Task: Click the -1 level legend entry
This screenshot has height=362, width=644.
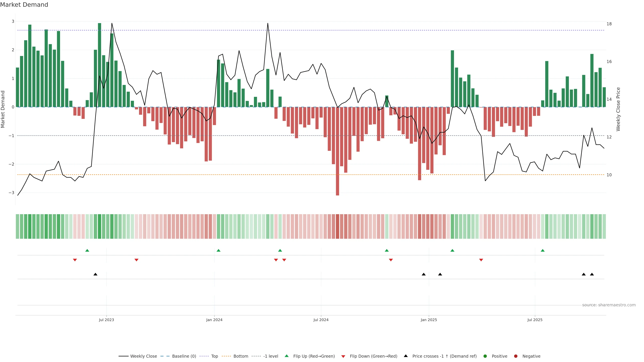Action: [271, 356]
